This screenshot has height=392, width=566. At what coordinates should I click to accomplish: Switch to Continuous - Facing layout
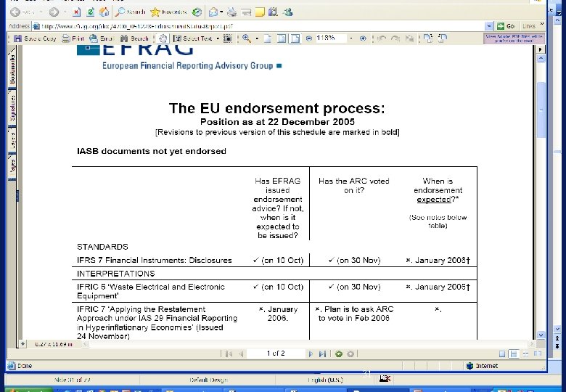(525, 354)
